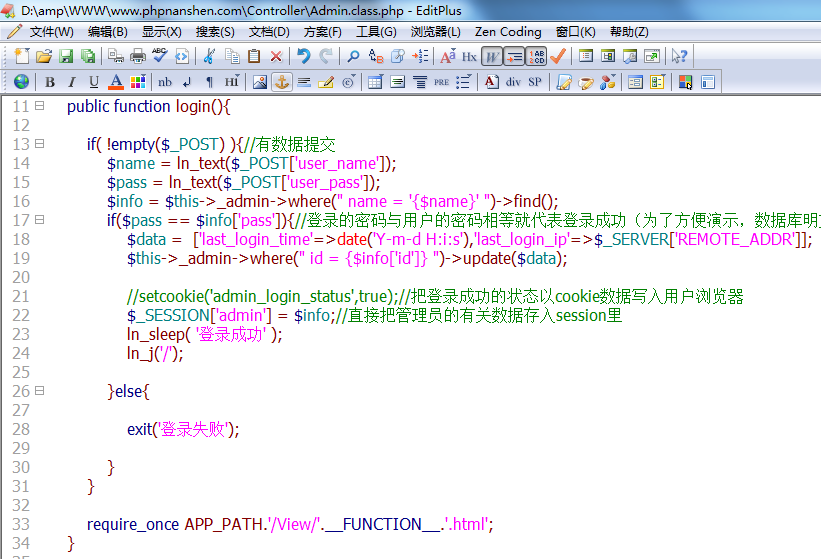The image size is (821, 559).
Task: Open Replace with the A-to-B icon
Action: click(376, 56)
